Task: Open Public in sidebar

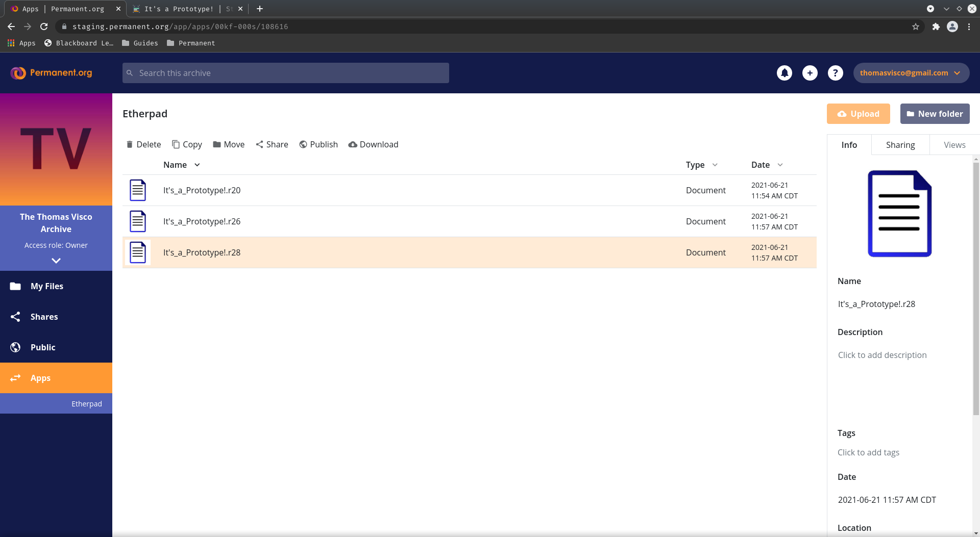Action: point(56,347)
